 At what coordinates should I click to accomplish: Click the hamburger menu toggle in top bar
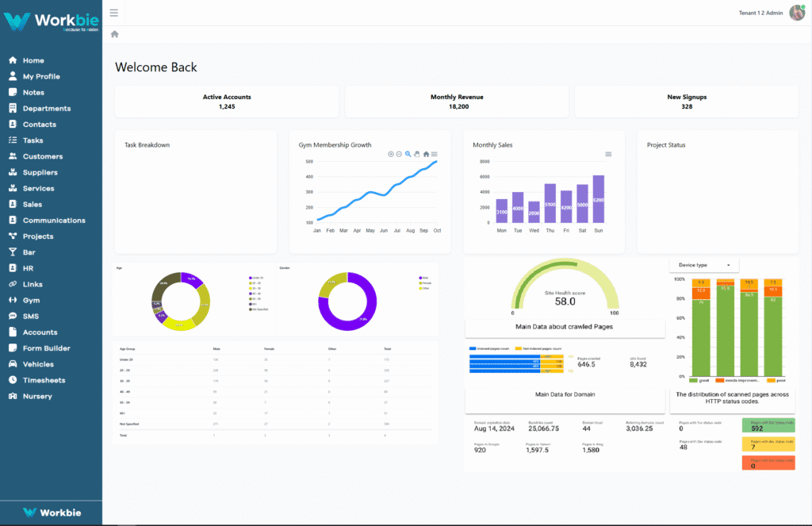pos(114,13)
